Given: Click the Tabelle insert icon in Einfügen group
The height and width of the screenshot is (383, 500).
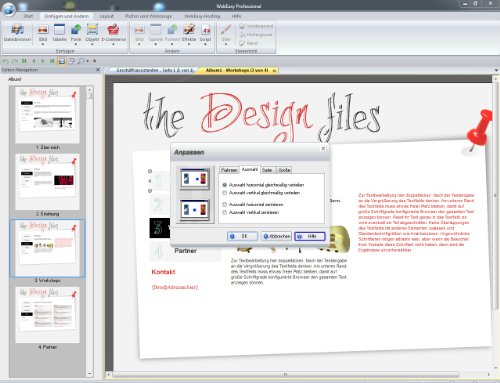Looking at the screenshot, I should coord(59,30).
